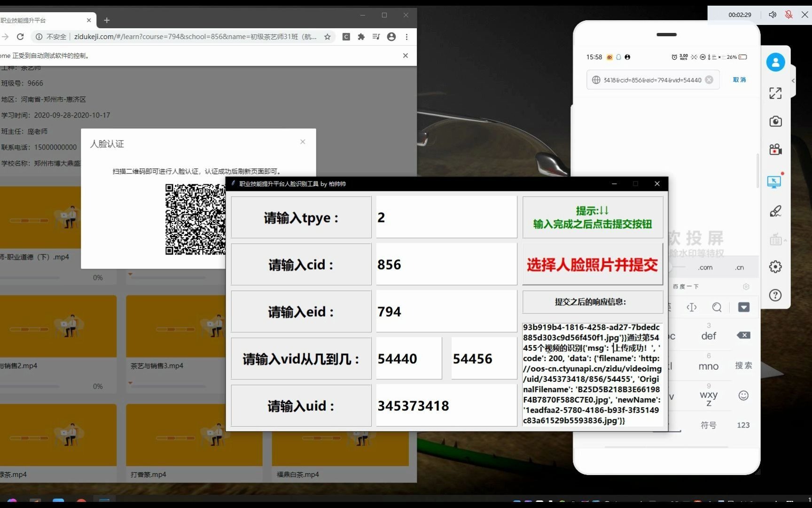This screenshot has height=508, width=812.
Task: Tap the keyboard cursor move icon
Action: [691, 307]
